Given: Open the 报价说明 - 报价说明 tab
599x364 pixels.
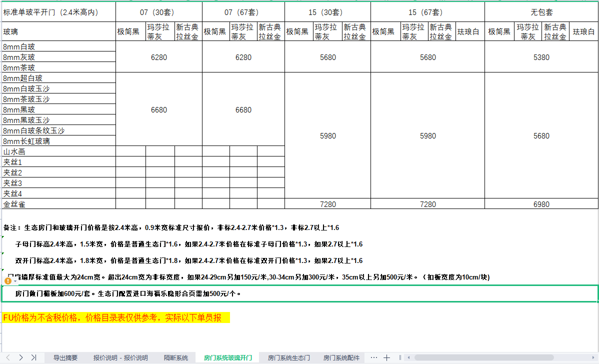Looking at the screenshot, I should (x=120, y=358).
